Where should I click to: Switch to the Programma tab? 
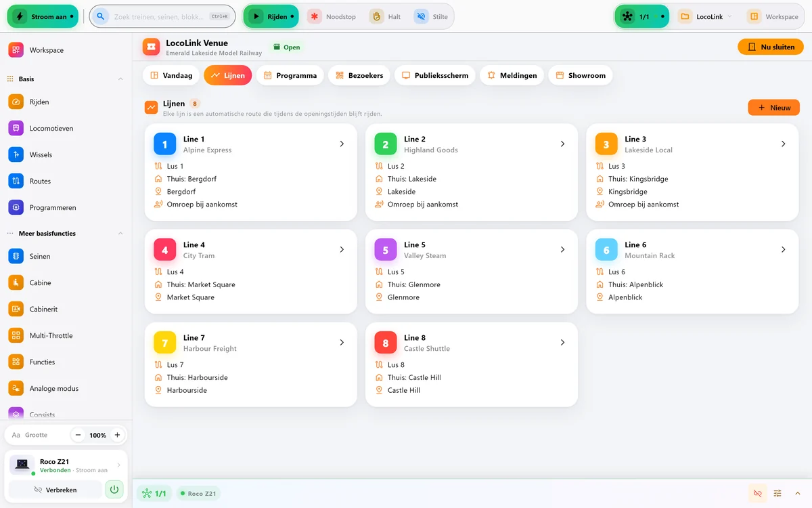(290, 75)
